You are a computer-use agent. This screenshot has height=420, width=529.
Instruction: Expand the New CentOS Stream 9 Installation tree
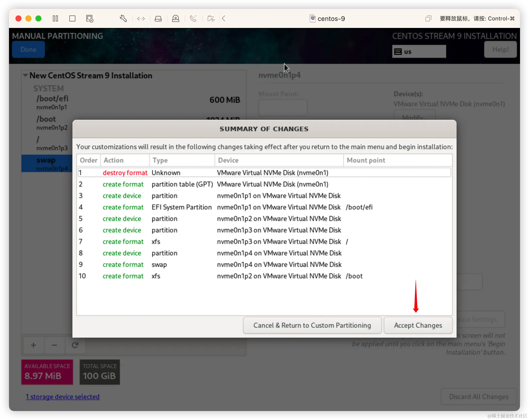point(25,75)
